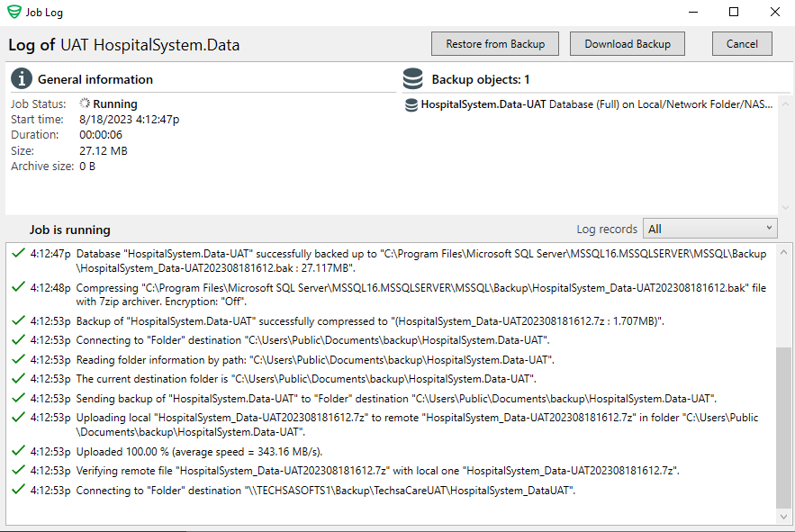Click scrollbar up arrow in log list
Viewport: 795px width, 532px height.
pos(782,250)
